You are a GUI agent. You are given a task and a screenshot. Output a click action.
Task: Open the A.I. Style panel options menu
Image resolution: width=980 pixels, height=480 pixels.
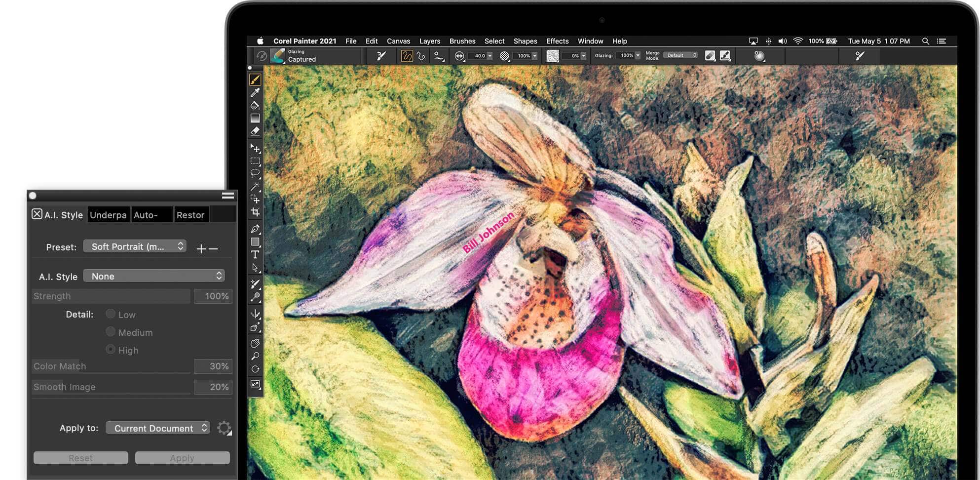(228, 196)
